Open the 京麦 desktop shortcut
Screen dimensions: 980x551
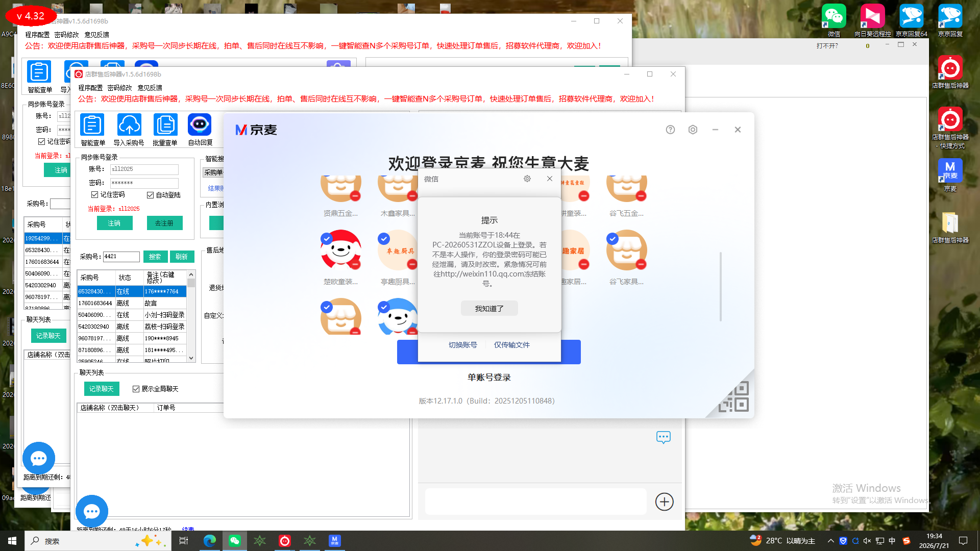950,174
